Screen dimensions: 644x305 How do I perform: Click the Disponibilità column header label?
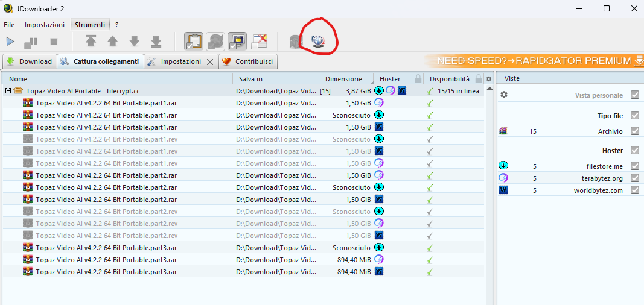[x=449, y=79]
